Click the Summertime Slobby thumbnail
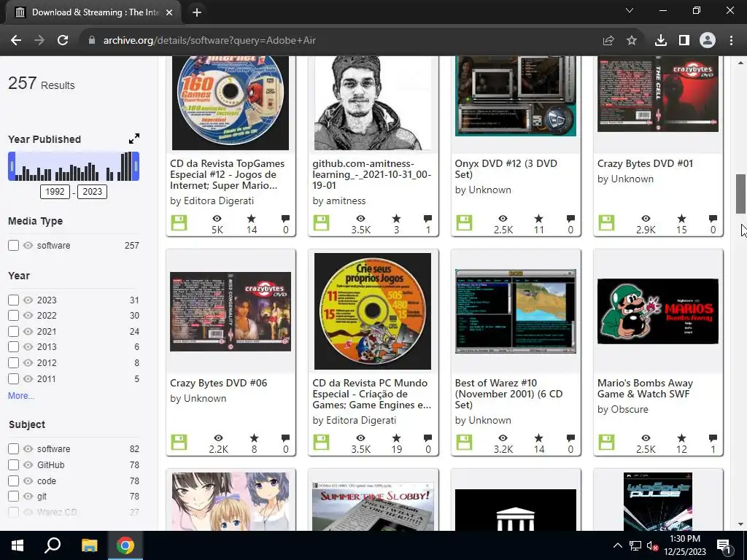 click(x=373, y=506)
